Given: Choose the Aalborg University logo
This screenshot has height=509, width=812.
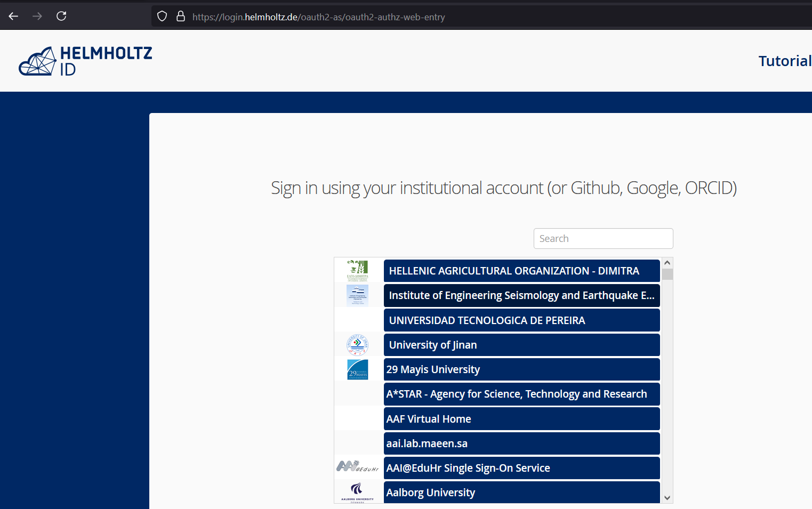Looking at the screenshot, I should [357, 492].
